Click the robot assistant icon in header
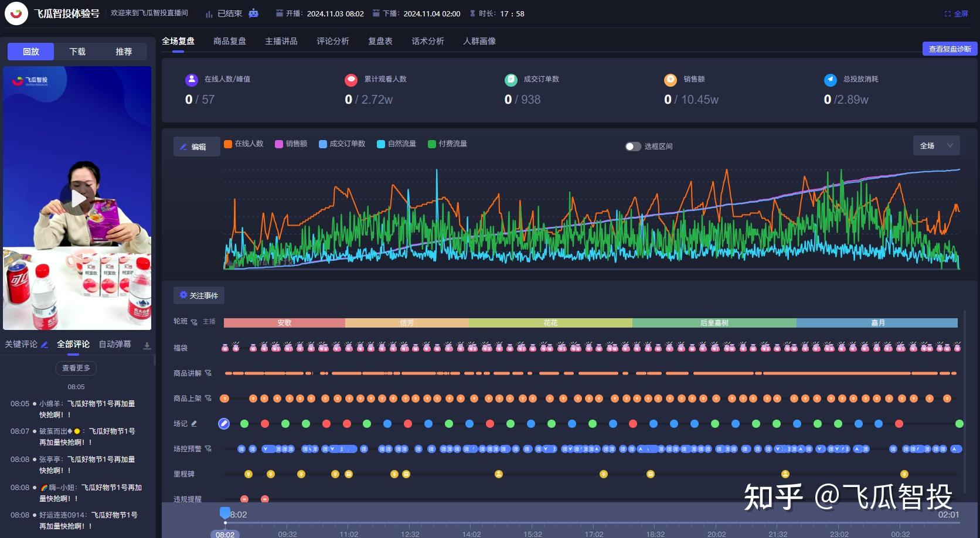The height and width of the screenshot is (538, 980). pos(253,13)
